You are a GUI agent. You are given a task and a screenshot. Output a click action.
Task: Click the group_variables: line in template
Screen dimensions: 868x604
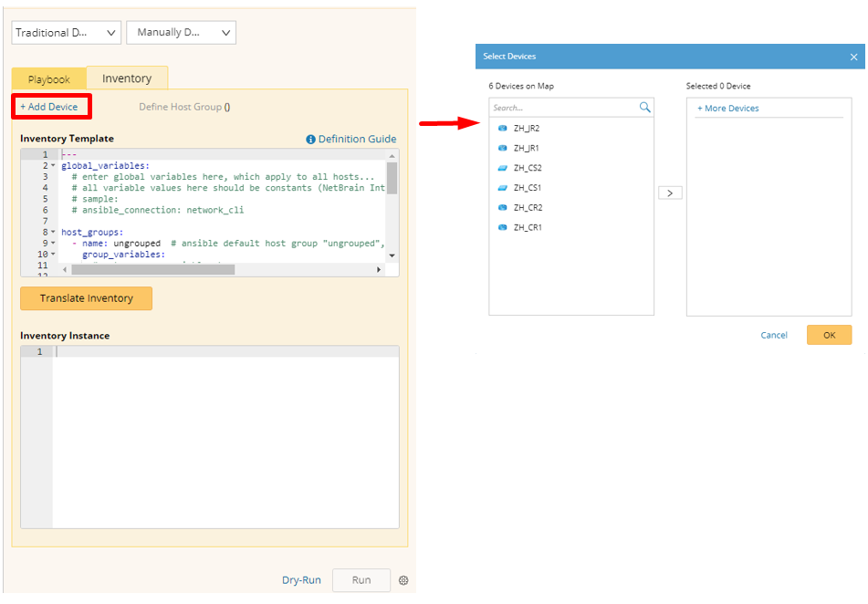pos(123,255)
